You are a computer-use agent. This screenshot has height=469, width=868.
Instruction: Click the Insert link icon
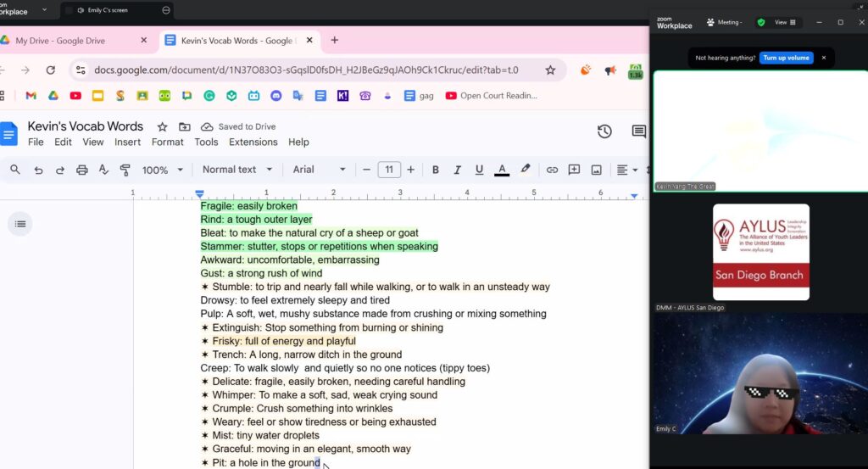pyautogui.click(x=552, y=170)
